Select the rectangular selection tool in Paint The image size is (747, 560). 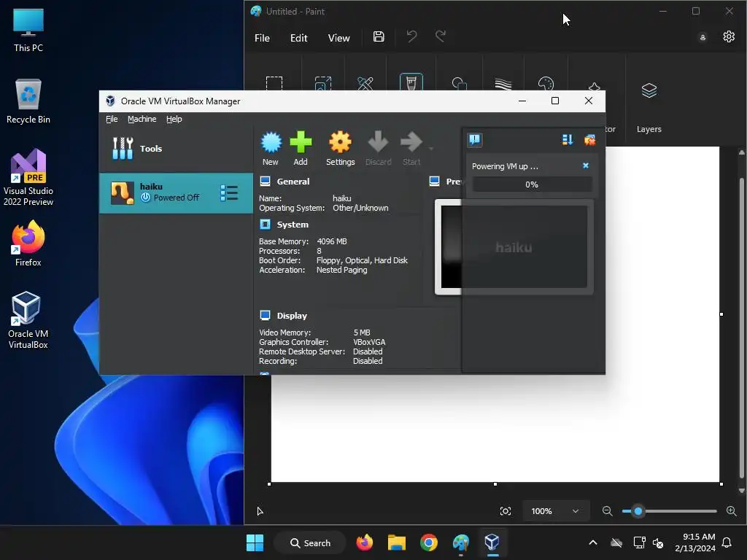pos(274,83)
